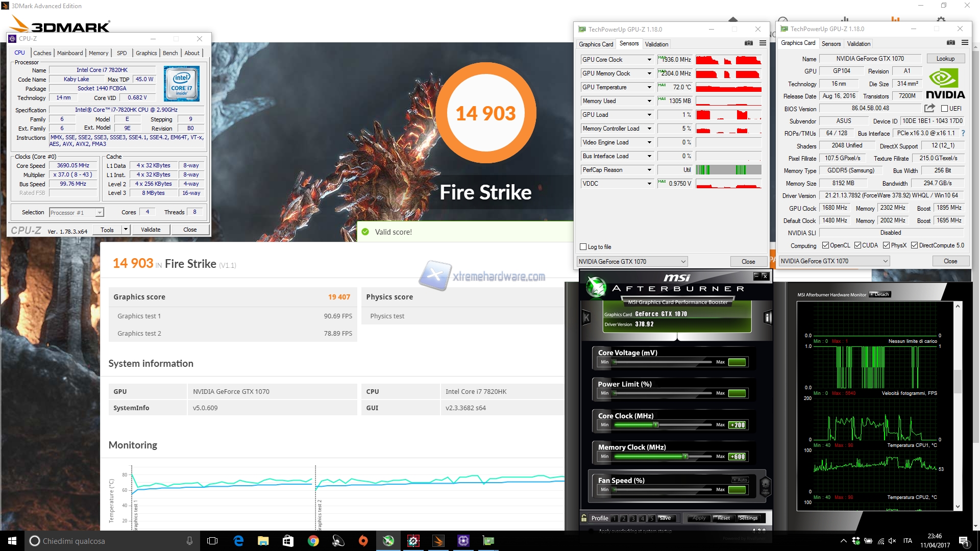
Task: Open Chrome from the taskbar
Action: tap(313, 541)
